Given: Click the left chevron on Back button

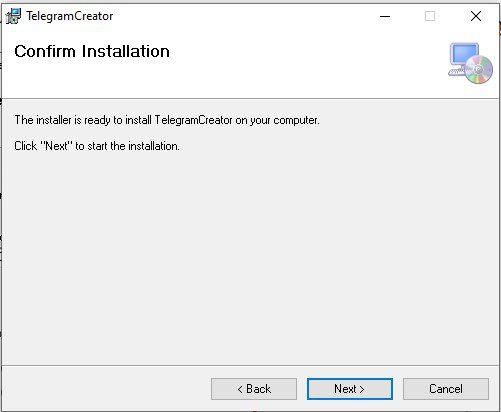Looking at the screenshot, I should (x=240, y=389).
